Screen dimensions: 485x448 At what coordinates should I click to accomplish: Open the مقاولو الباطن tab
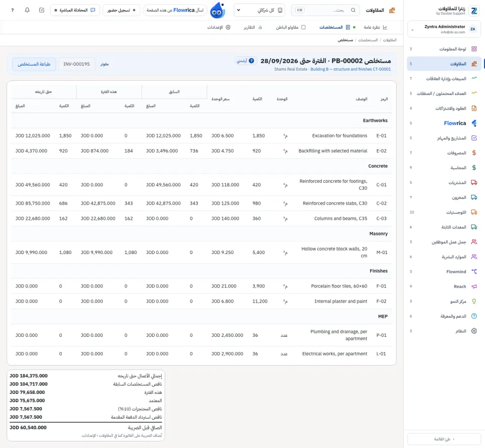291,27
